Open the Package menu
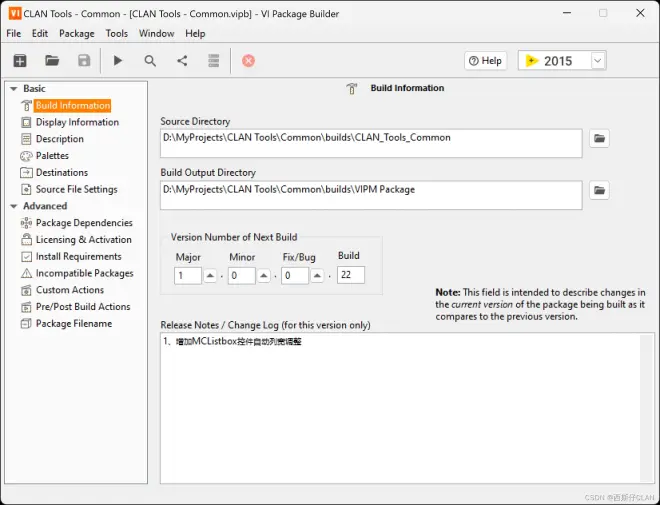 [77, 34]
